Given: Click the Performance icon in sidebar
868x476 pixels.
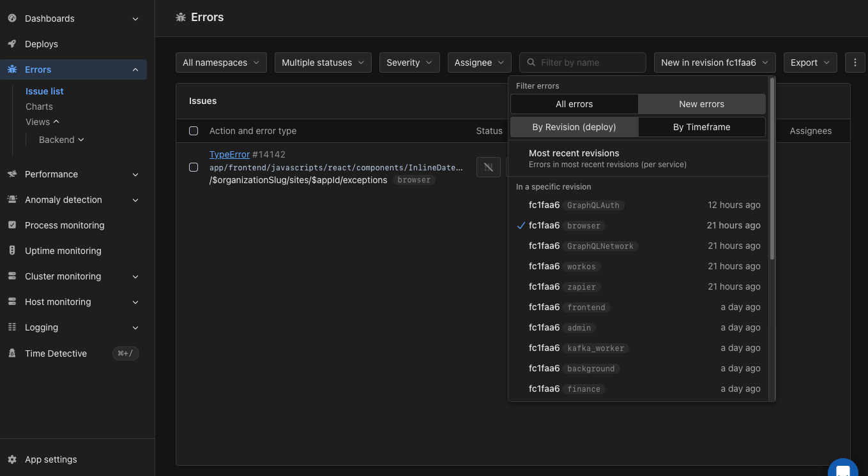Looking at the screenshot, I should click(x=12, y=174).
